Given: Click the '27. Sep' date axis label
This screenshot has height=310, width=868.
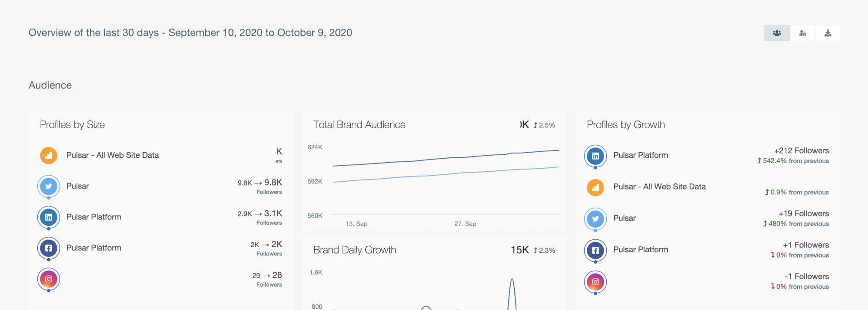Looking at the screenshot, I should [x=465, y=224].
